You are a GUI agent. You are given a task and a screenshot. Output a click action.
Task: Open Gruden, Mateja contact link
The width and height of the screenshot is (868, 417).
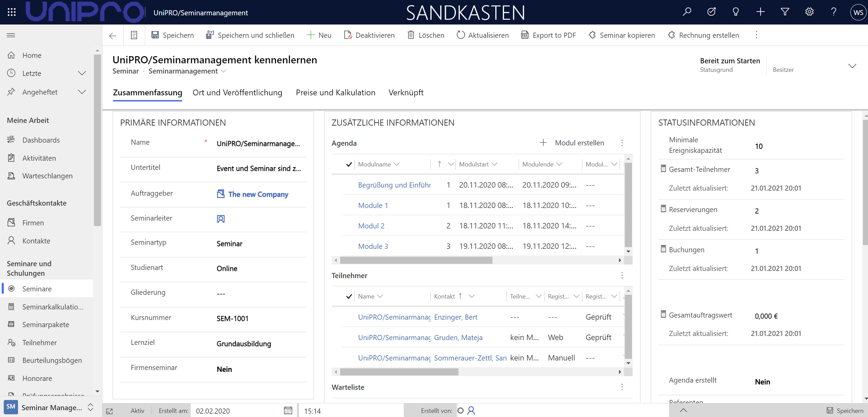tap(458, 337)
